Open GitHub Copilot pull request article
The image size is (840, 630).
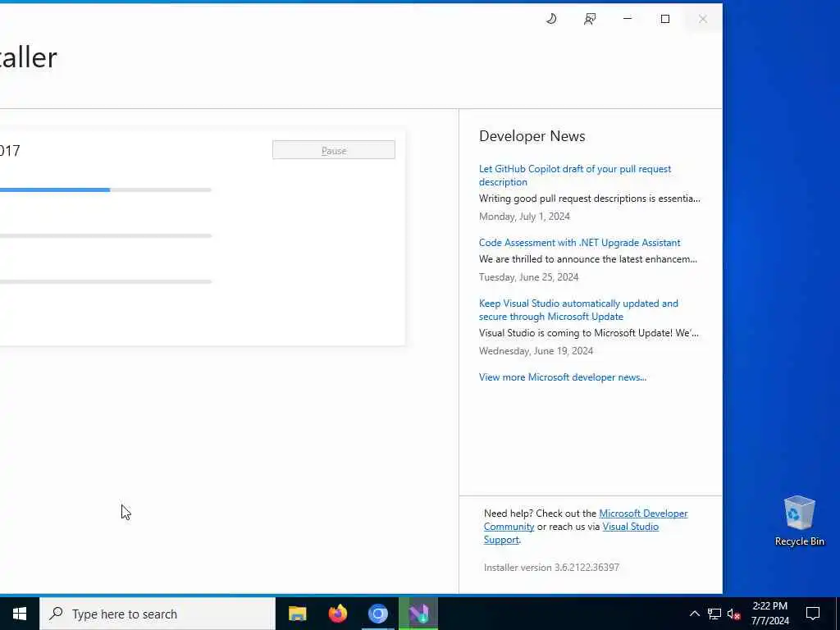[x=575, y=176]
